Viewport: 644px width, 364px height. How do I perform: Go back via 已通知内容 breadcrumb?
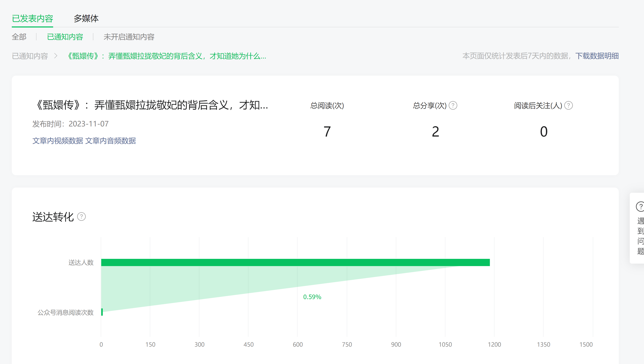(x=30, y=56)
